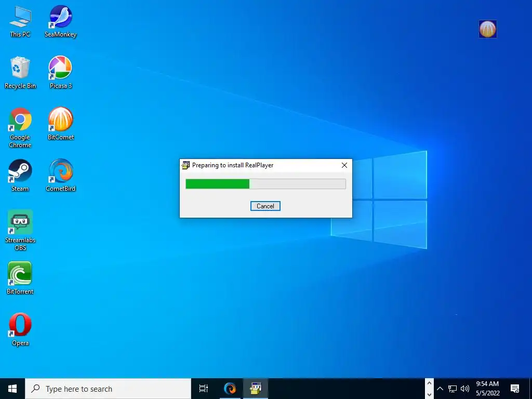Switch to CometBird taskbar button
The image size is (532, 399).
point(230,389)
